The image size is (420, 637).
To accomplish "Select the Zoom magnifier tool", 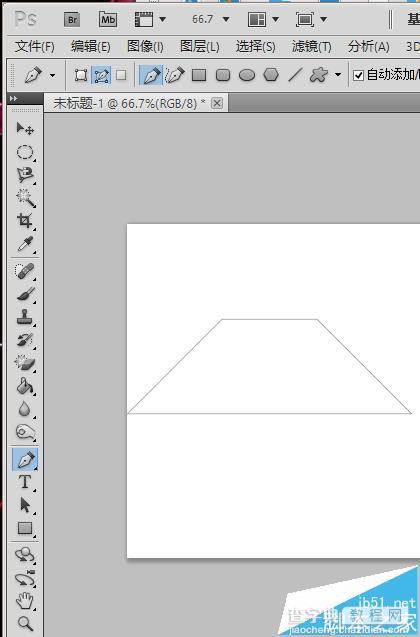I will pos(25,623).
